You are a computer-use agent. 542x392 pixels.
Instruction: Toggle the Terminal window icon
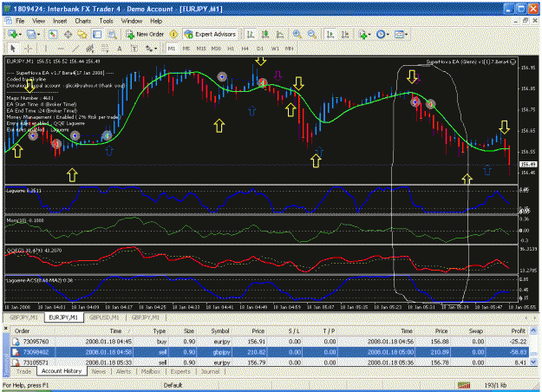pyautogui.click(x=97, y=34)
